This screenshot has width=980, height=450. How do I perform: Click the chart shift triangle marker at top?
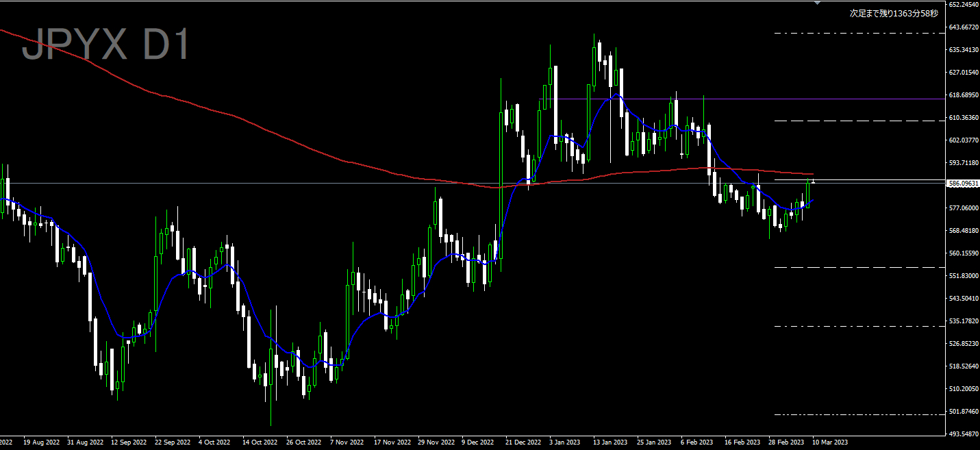[816, 3]
